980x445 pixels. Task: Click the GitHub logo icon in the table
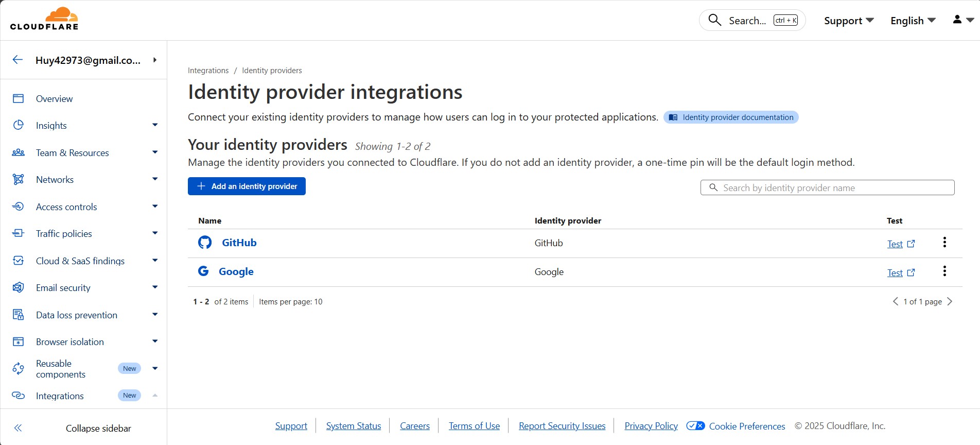point(205,243)
